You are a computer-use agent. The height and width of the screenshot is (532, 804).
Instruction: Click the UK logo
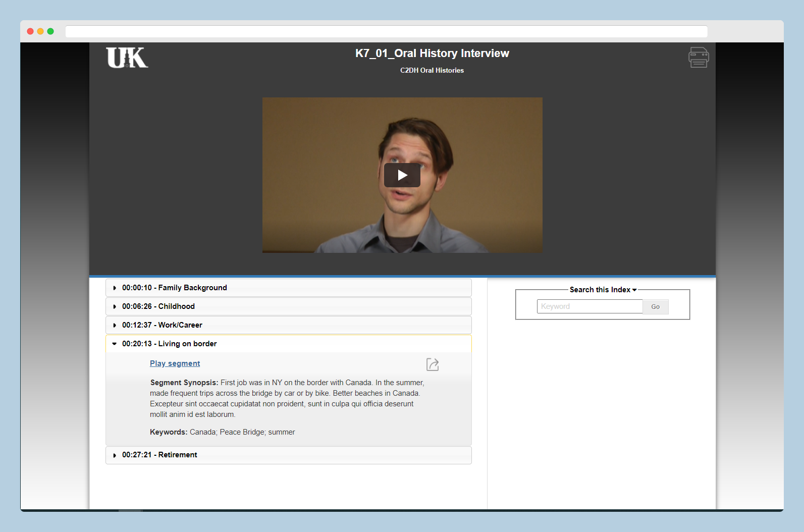pos(127,58)
